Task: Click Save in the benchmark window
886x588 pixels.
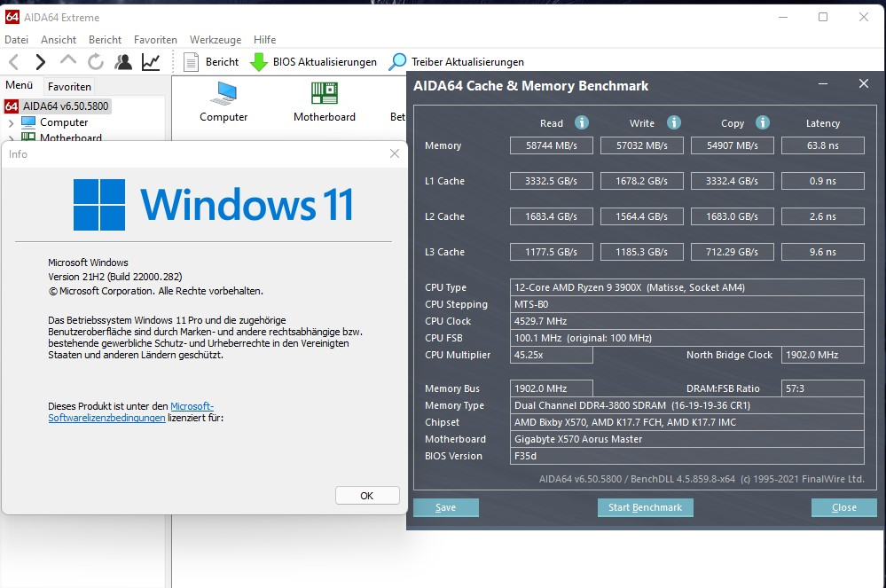Action: click(446, 507)
